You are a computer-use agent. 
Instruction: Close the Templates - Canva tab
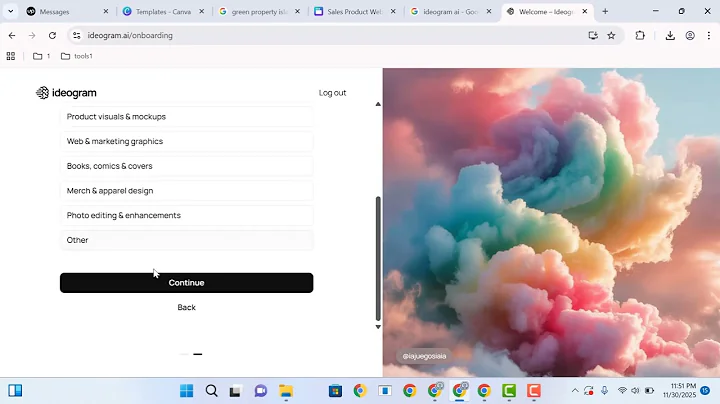point(202,11)
